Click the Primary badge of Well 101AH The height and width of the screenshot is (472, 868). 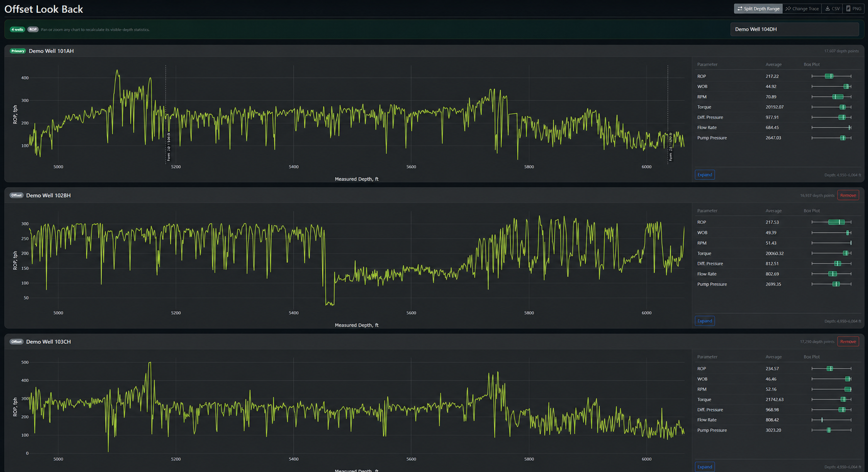18,51
